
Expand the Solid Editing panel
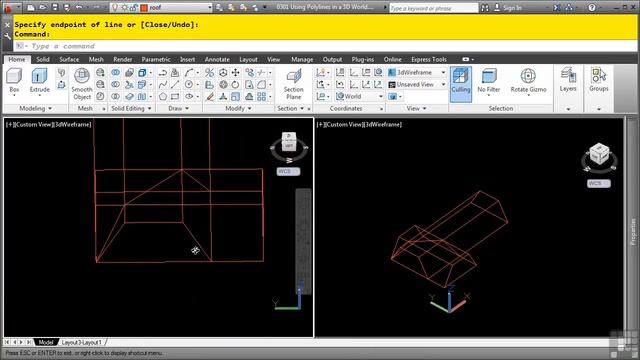pyautogui.click(x=131, y=109)
